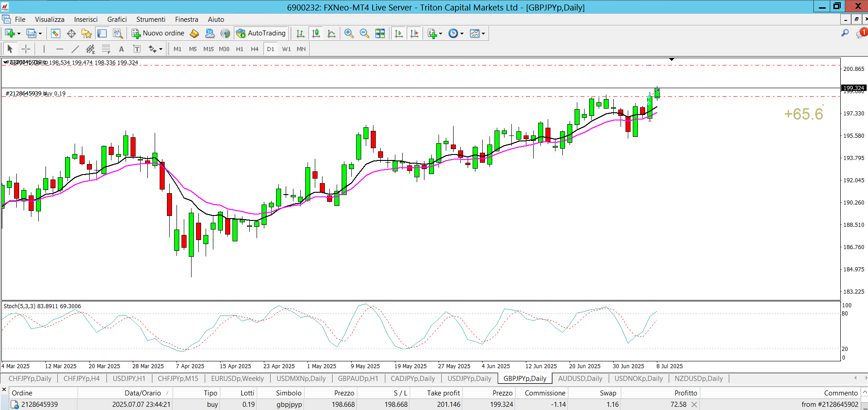This screenshot has width=868, height=410.
Task: Expand the indicators dropdown arrow
Action: point(440,34)
